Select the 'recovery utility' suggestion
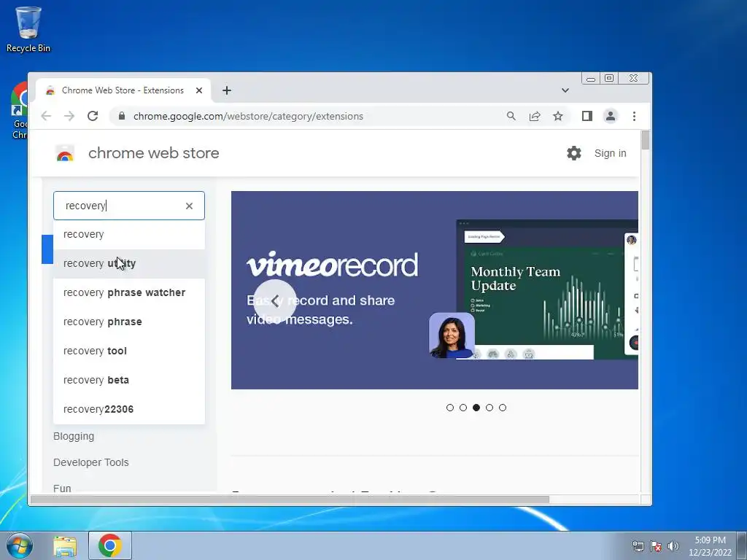The width and height of the screenshot is (747, 560). 129,263
